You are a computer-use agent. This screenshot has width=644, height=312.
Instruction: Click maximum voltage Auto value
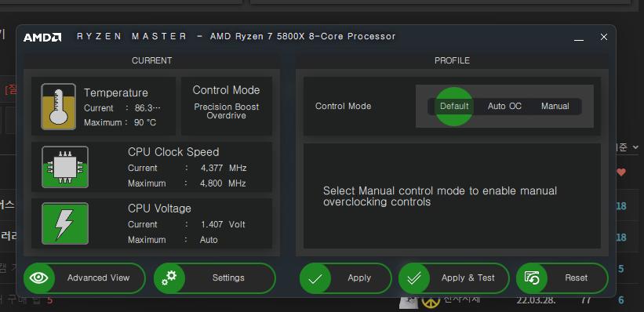tap(209, 240)
